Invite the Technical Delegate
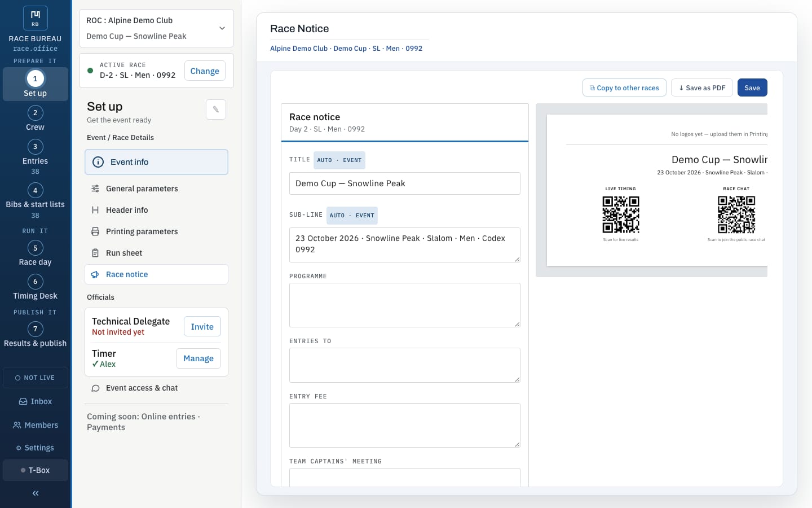 click(202, 327)
